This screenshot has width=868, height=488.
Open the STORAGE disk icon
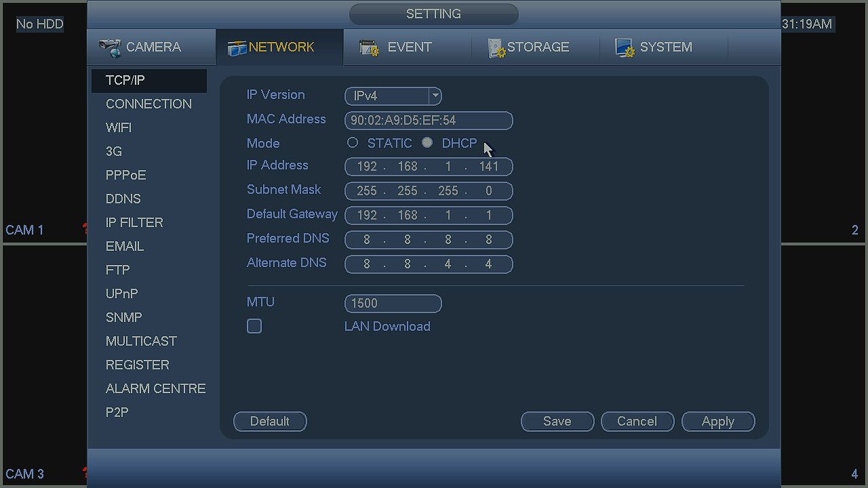point(496,48)
